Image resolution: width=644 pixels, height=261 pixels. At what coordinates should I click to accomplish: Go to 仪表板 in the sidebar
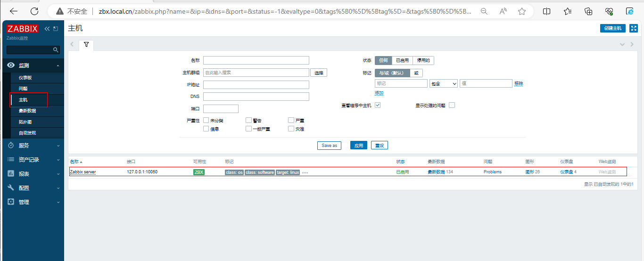pos(25,78)
